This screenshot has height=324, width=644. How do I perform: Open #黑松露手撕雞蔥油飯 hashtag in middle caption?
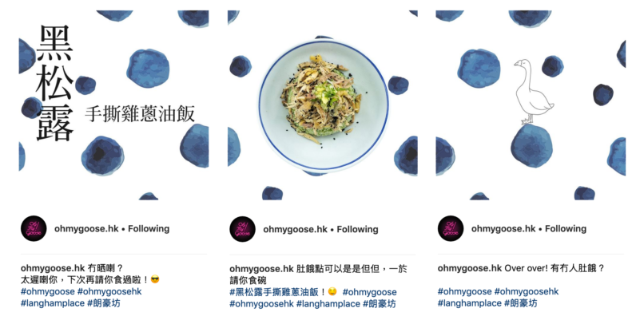(274, 292)
